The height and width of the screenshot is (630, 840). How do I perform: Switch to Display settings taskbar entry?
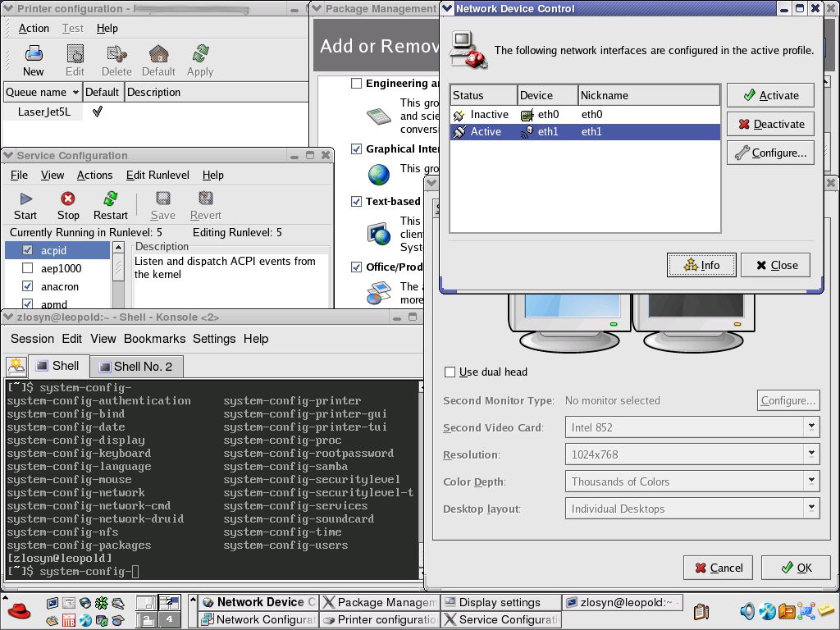(501, 602)
